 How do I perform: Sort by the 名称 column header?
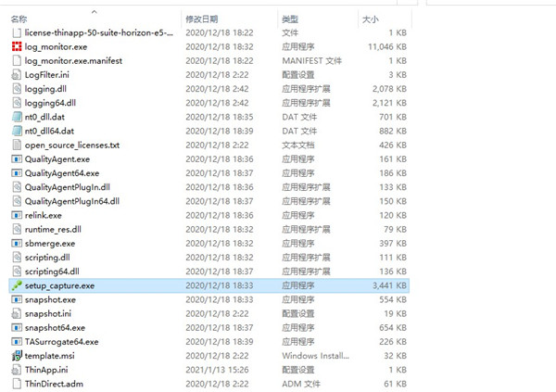[19, 19]
